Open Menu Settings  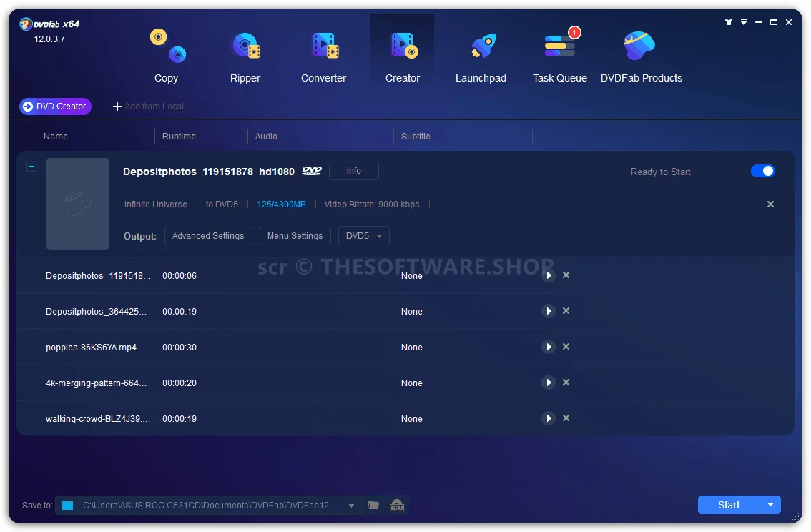[x=295, y=236]
